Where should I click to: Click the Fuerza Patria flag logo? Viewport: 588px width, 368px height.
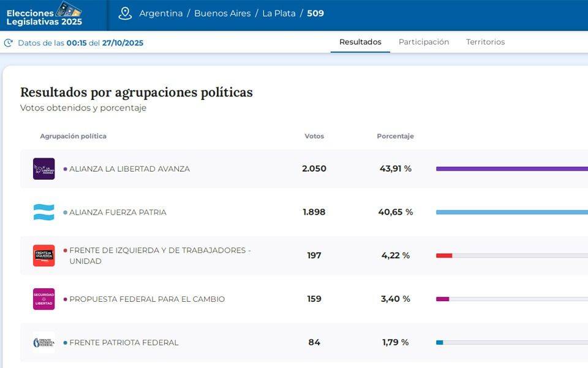[43, 212]
